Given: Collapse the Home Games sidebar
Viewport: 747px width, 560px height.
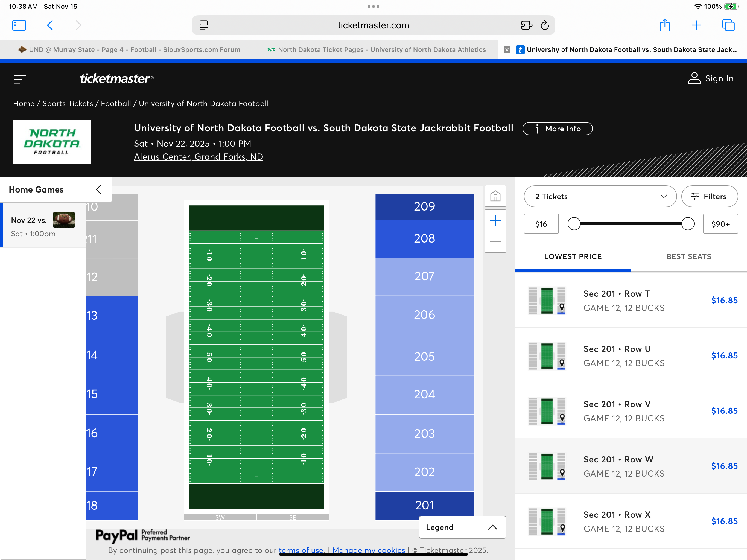Looking at the screenshot, I should coord(99,189).
